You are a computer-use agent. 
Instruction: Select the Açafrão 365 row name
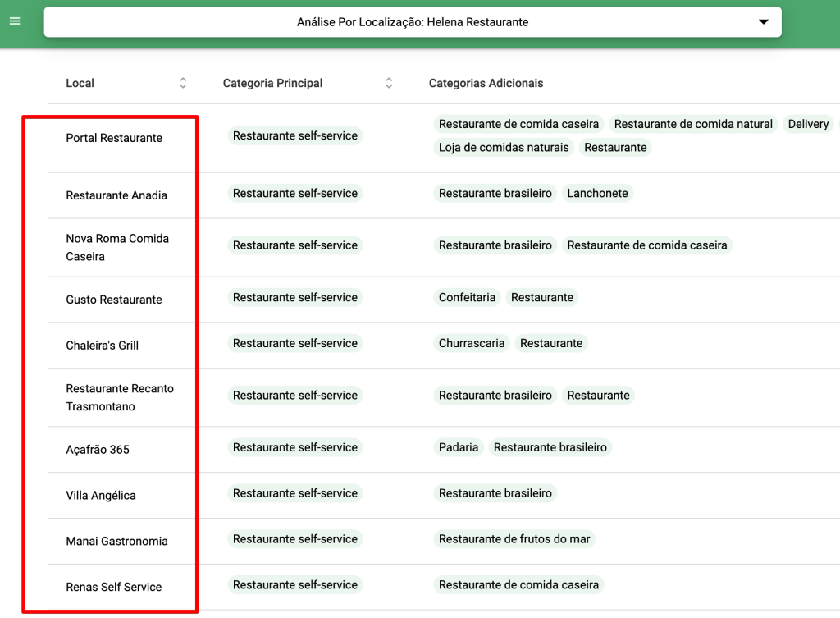(98, 450)
